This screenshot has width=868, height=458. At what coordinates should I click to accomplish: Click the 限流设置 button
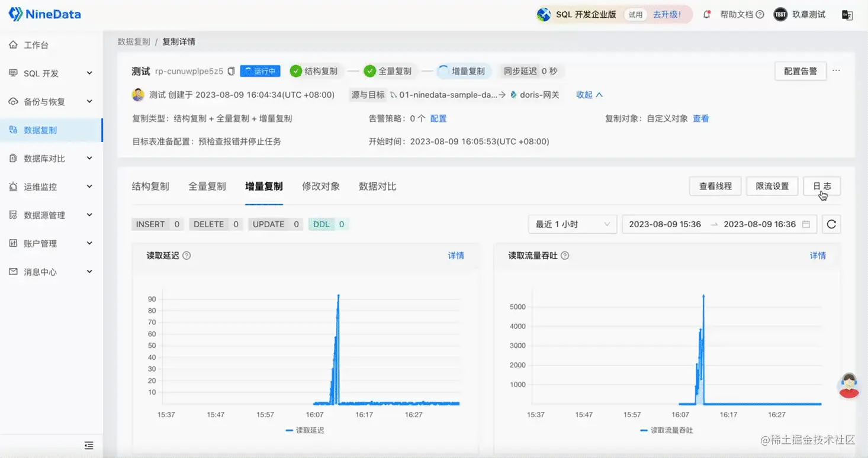pyautogui.click(x=772, y=186)
